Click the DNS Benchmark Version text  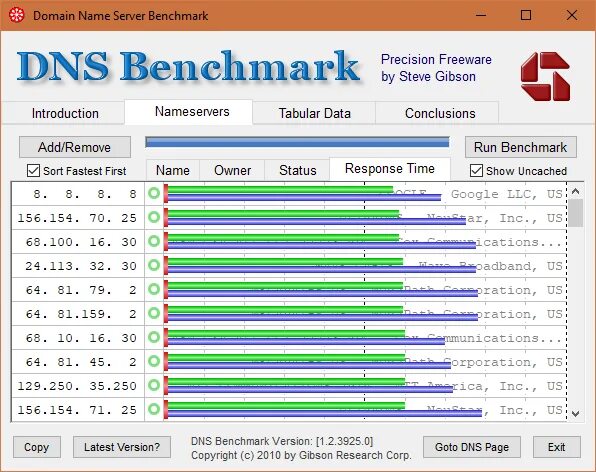pyautogui.click(x=282, y=441)
